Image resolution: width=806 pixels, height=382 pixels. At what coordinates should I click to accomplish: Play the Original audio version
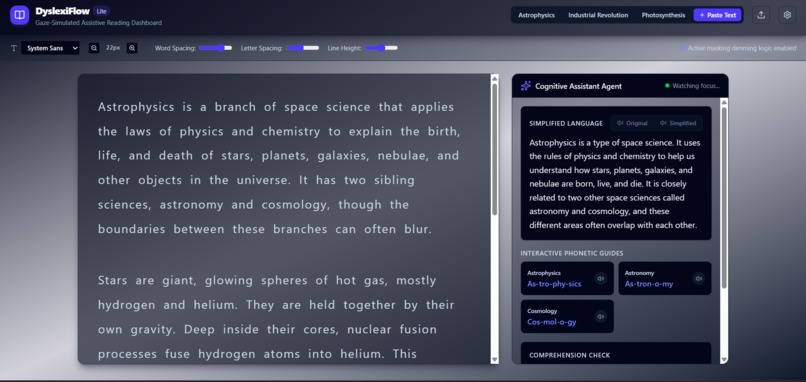coord(632,123)
